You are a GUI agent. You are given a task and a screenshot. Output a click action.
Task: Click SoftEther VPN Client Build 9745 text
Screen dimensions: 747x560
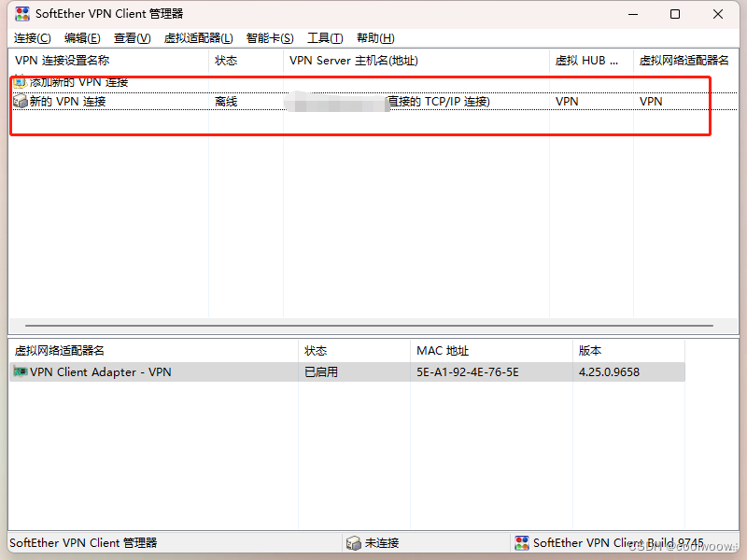618,543
